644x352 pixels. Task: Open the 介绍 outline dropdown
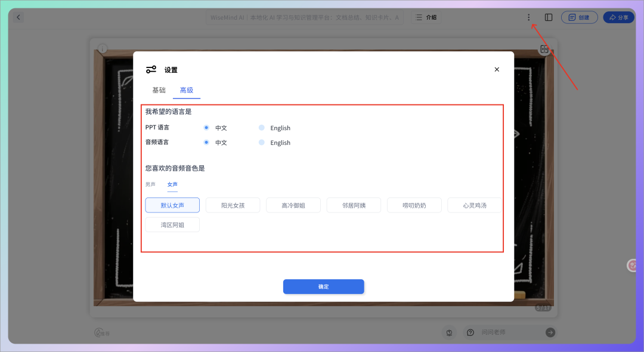pyautogui.click(x=426, y=17)
